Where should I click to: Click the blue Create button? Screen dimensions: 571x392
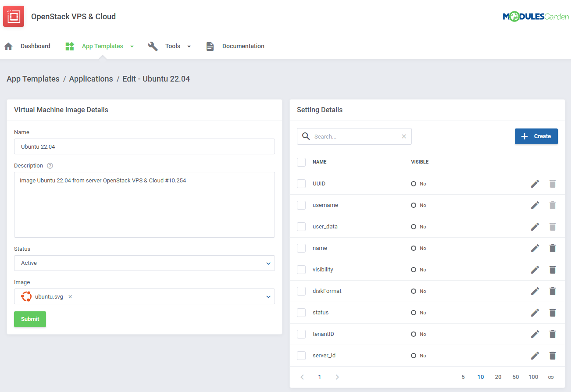coord(536,136)
